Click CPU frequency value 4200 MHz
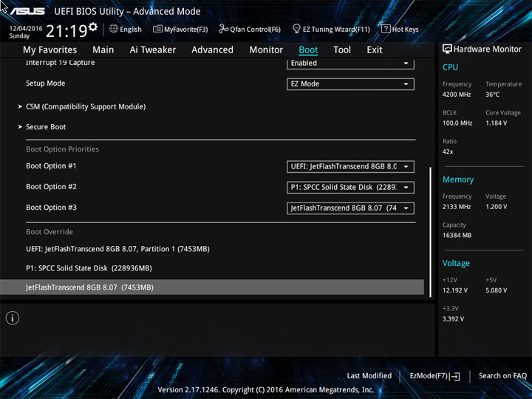The image size is (532, 399). tap(457, 95)
